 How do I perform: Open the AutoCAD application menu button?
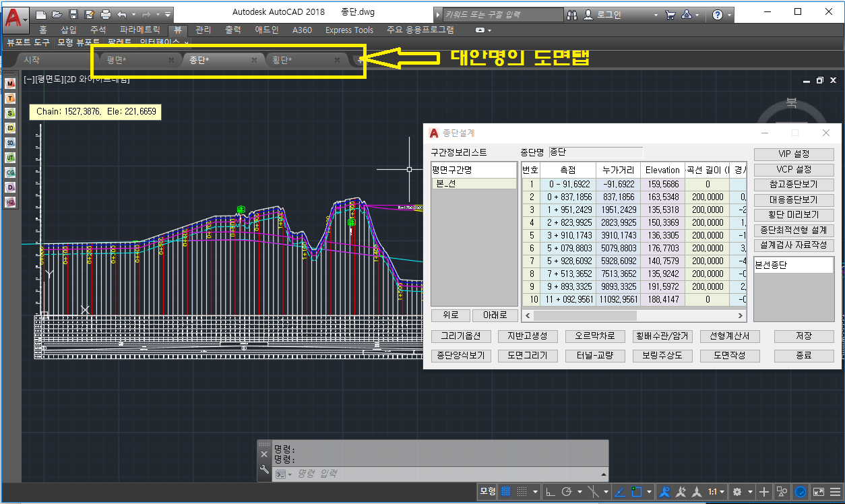(x=15, y=18)
